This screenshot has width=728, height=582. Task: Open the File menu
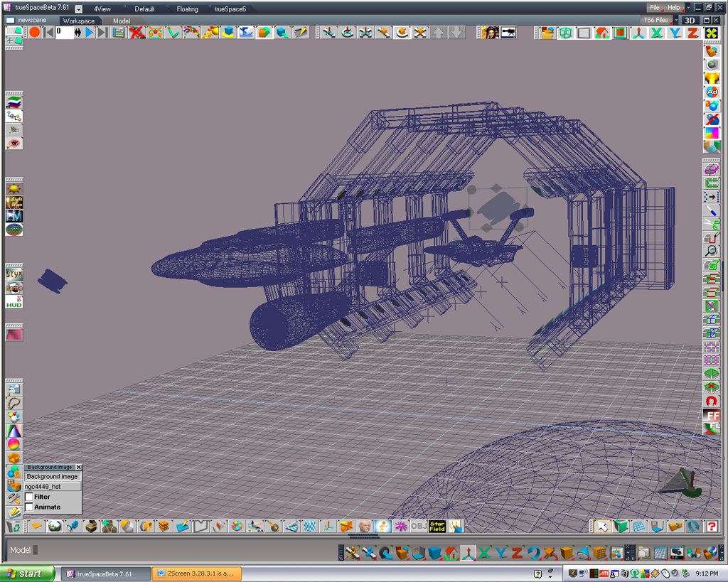coord(654,7)
